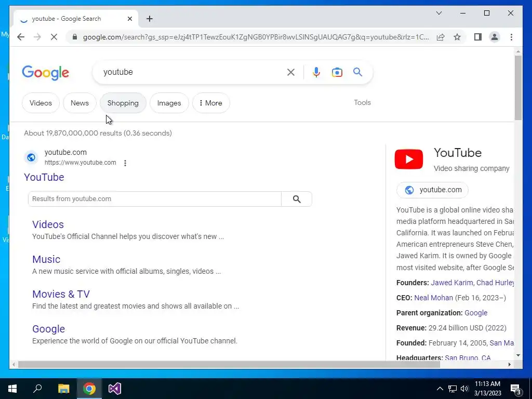Image resolution: width=532 pixels, height=399 pixels.
Task: Click the red YouTube logo in knowledge panel
Action: coord(409,159)
